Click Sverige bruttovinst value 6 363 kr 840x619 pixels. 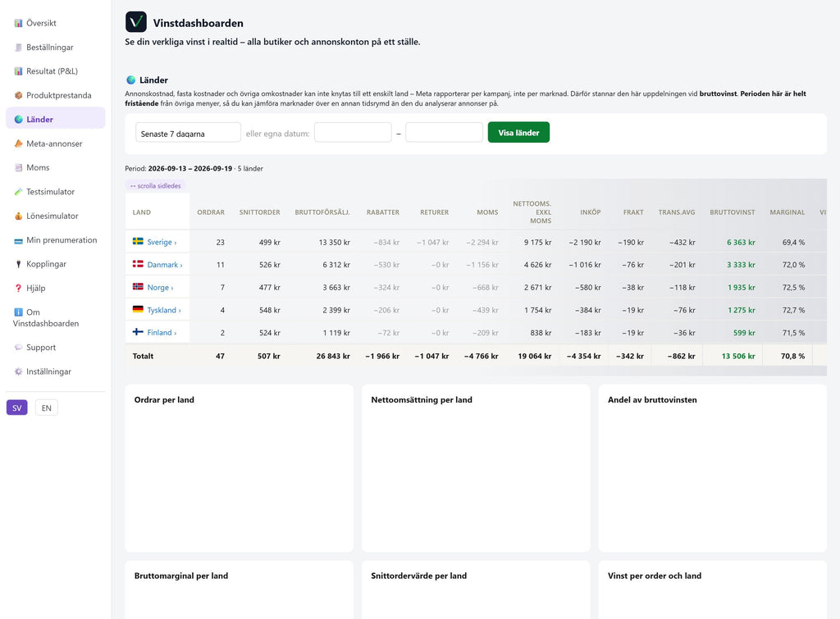coord(741,242)
